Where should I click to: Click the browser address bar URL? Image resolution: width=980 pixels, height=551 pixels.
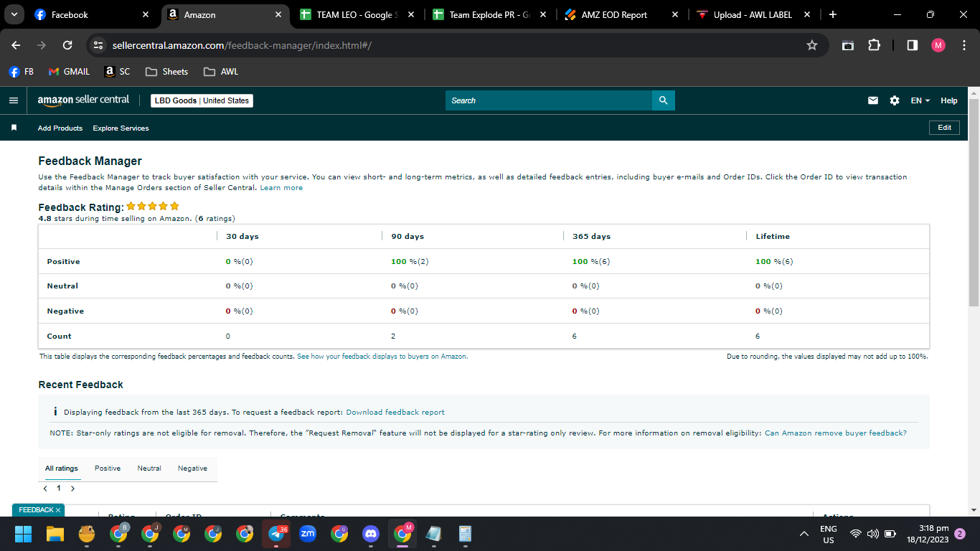point(242,45)
